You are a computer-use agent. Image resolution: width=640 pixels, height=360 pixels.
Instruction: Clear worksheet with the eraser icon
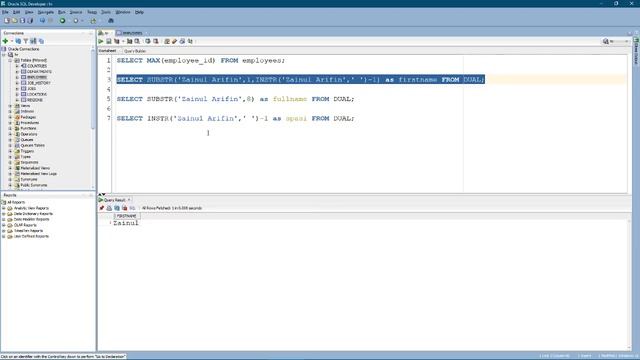coord(175,41)
